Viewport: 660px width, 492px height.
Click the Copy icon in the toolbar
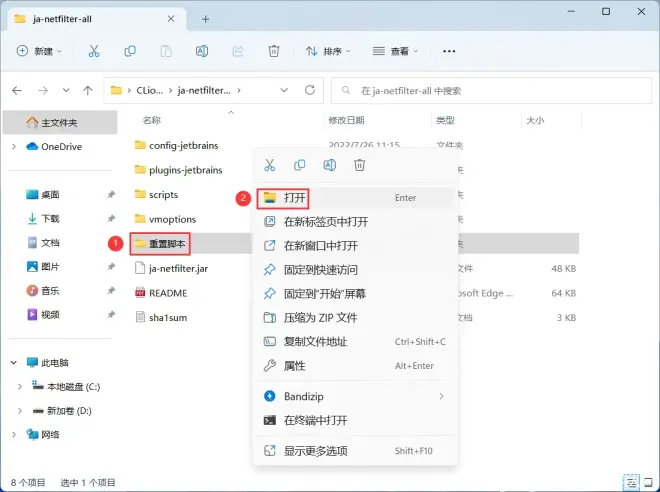click(x=130, y=51)
